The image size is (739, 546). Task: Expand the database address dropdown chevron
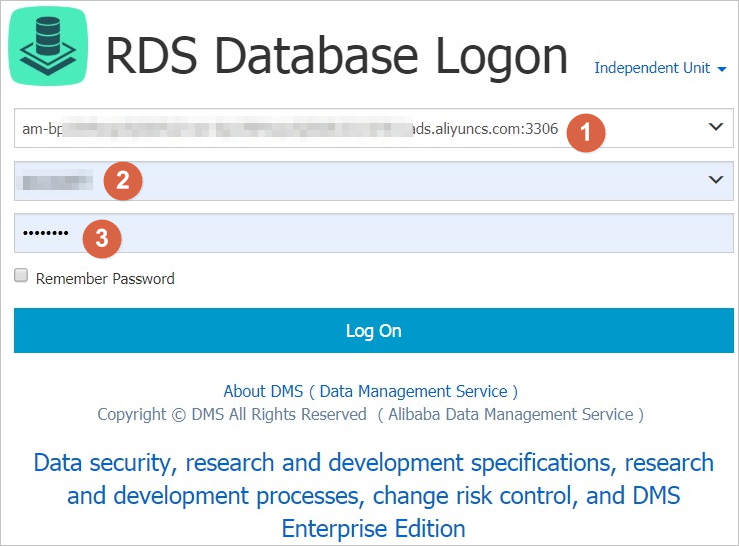(716, 126)
